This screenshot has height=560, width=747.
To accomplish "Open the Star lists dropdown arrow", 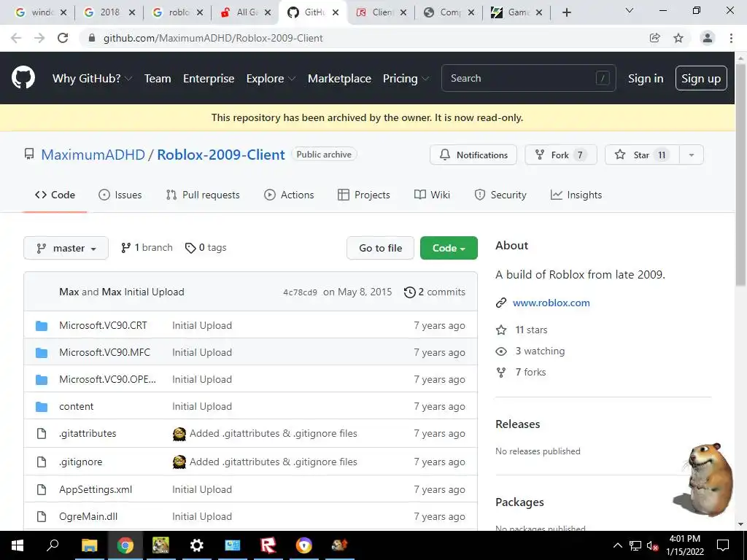I will [x=692, y=155].
